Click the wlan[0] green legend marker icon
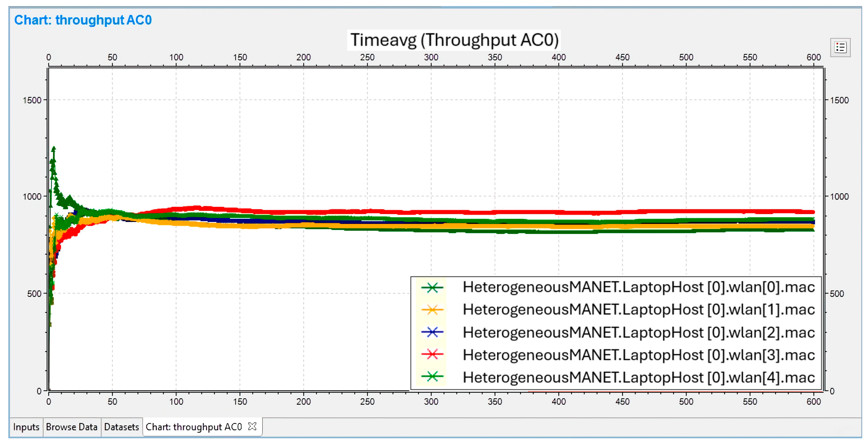This screenshot has width=868, height=445. click(432, 288)
